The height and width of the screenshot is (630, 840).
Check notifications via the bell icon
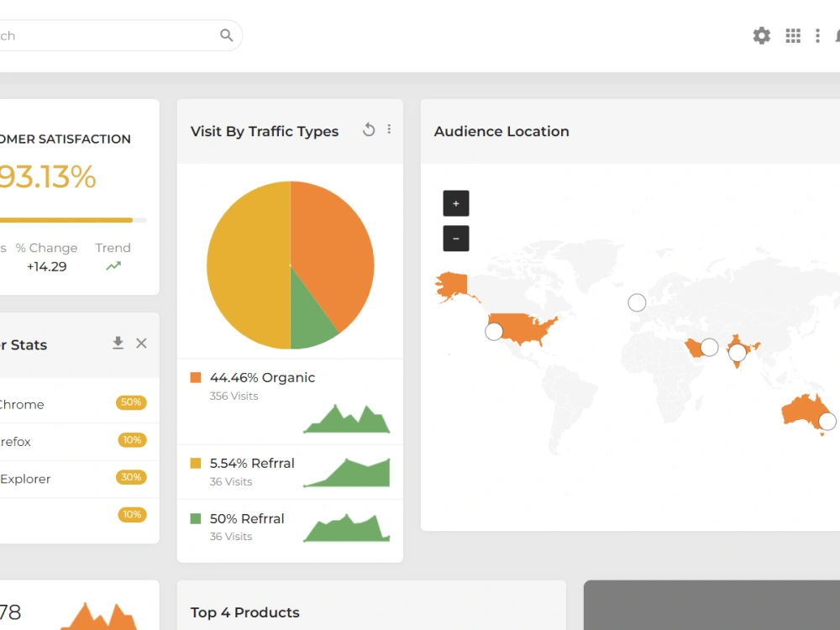pos(836,35)
